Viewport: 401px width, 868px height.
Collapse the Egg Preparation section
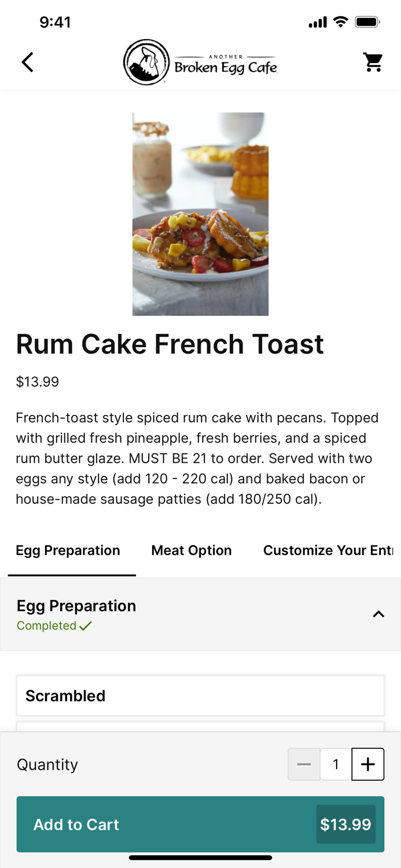click(378, 615)
